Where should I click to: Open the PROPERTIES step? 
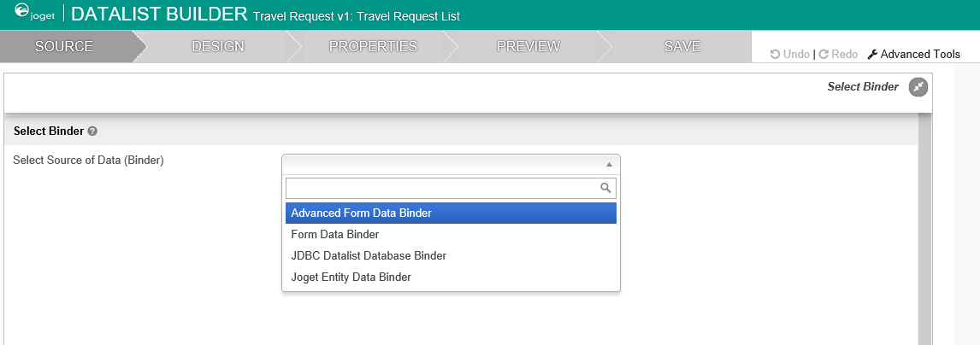[x=373, y=46]
